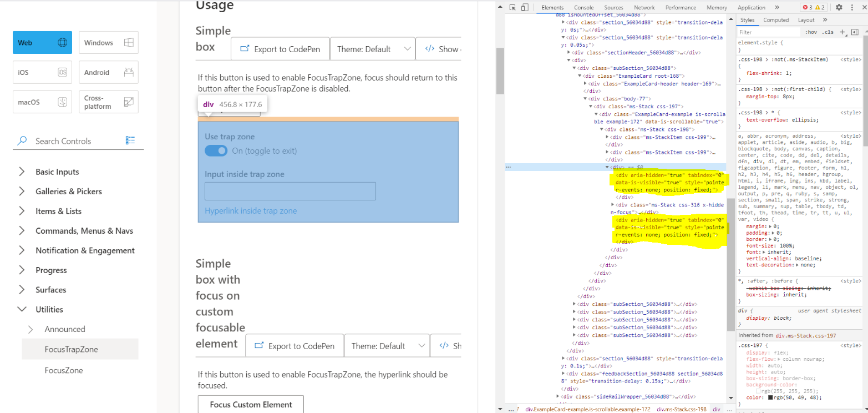
Task: Select the macOS platform tile
Action: (x=42, y=102)
